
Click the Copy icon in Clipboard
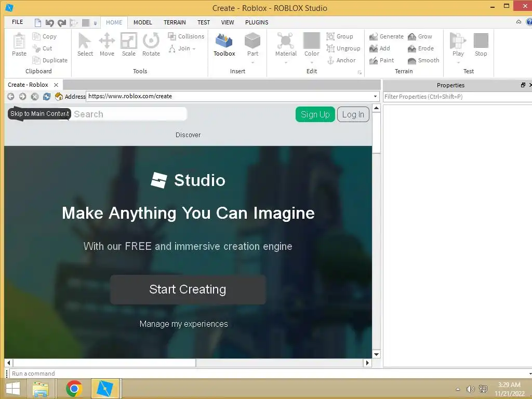pyautogui.click(x=36, y=36)
